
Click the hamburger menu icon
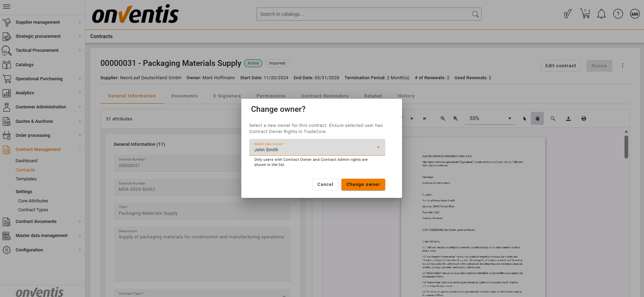click(7, 7)
